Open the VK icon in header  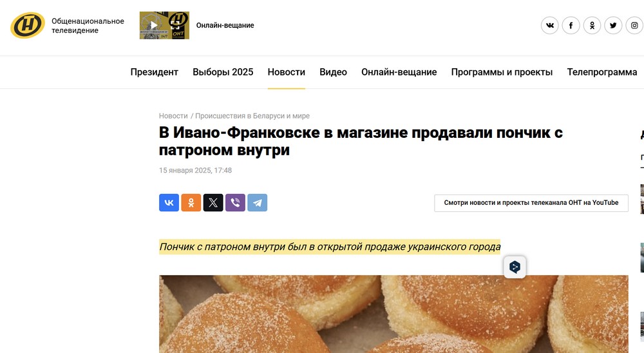click(x=549, y=26)
